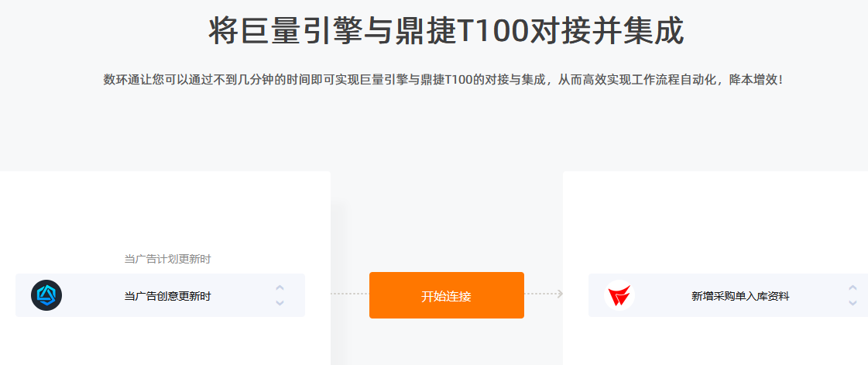Click down chevron beside 当广告创意更新时
This screenshot has width=868, height=365.
coord(280,302)
